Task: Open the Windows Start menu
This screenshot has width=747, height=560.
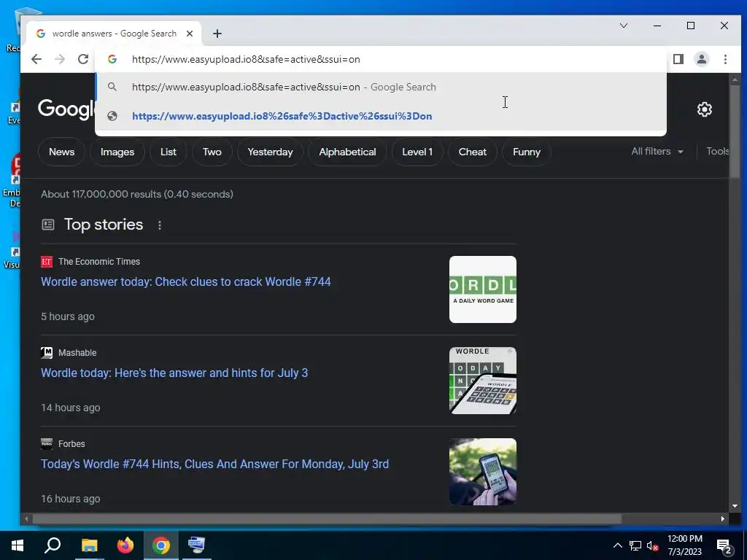Action: [x=18, y=545]
